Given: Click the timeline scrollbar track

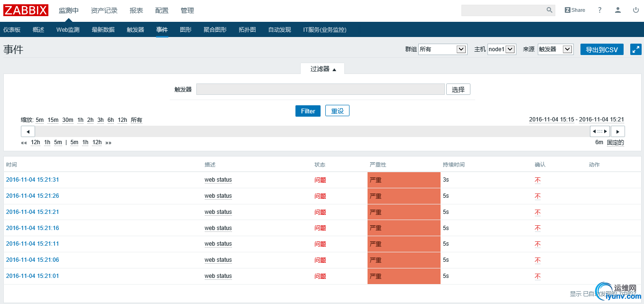Looking at the screenshot, I should tap(312, 131).
